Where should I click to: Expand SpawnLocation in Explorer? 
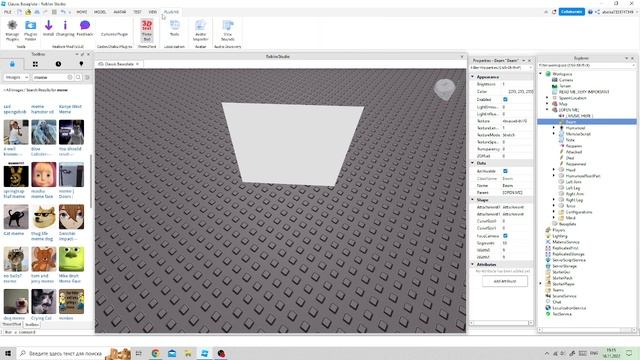coord(547,98)
